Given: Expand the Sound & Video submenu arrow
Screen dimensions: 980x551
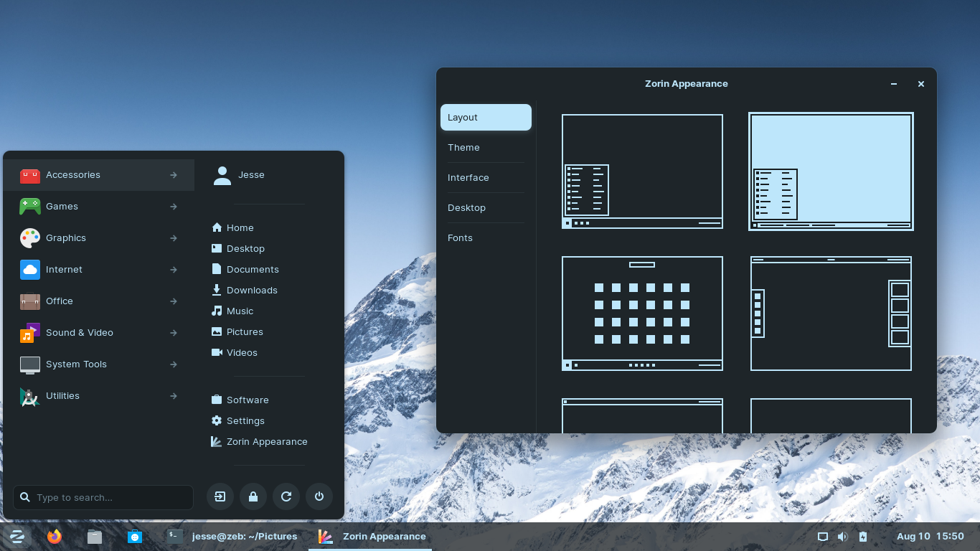Looking at the screenshot, I should 174,333.
